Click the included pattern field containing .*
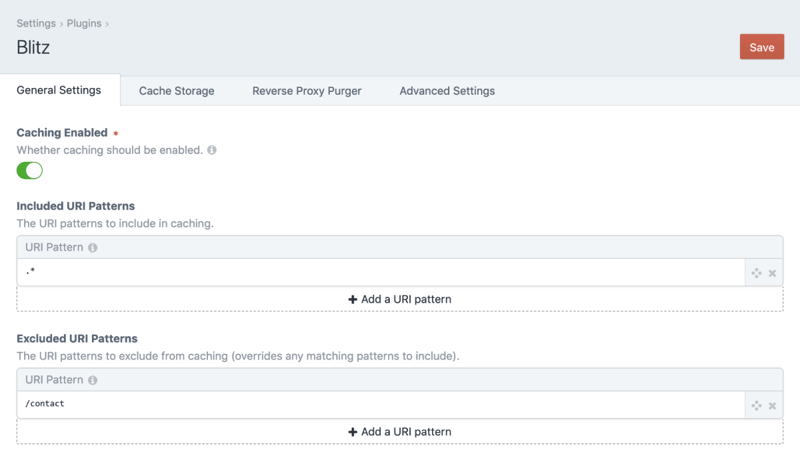 [380, 273]
